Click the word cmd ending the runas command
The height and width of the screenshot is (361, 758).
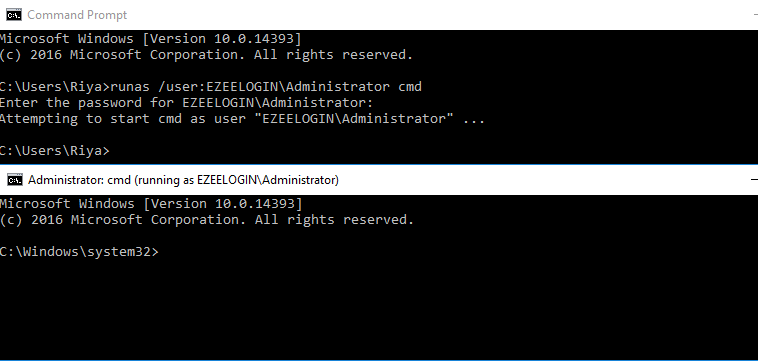coord(410,87)
